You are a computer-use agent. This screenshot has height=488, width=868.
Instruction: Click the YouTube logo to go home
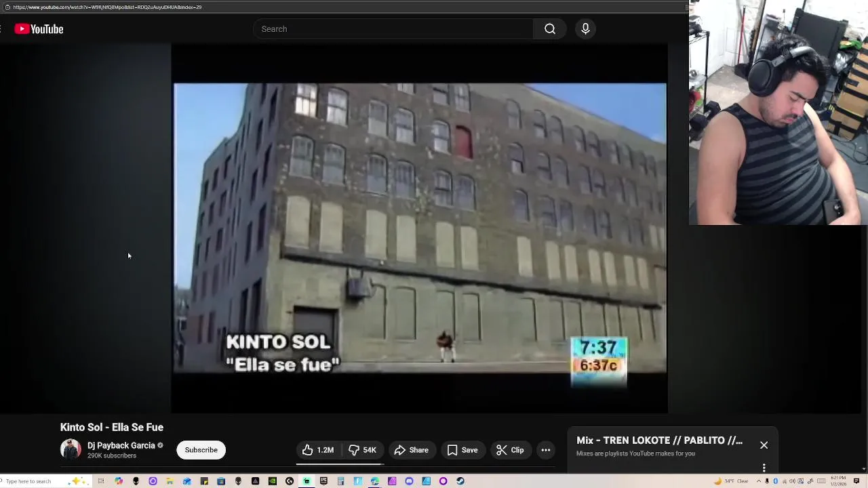click(x=39, y=29)
